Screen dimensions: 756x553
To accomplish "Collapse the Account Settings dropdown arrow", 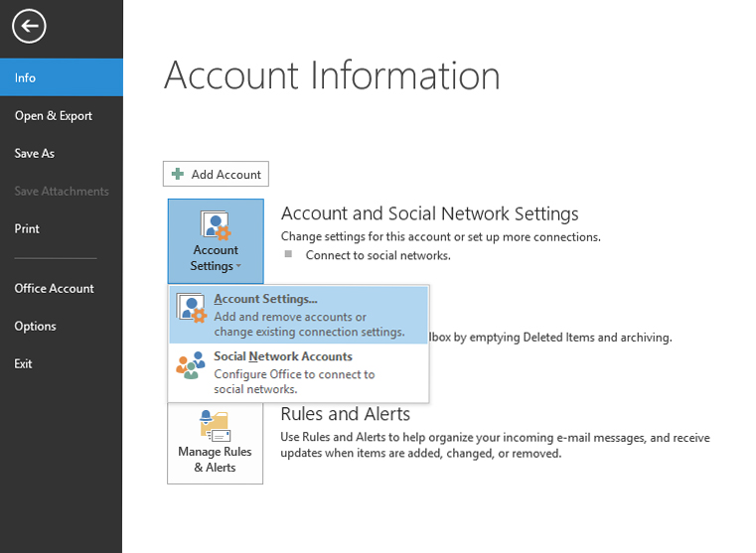I will [238, 266].
